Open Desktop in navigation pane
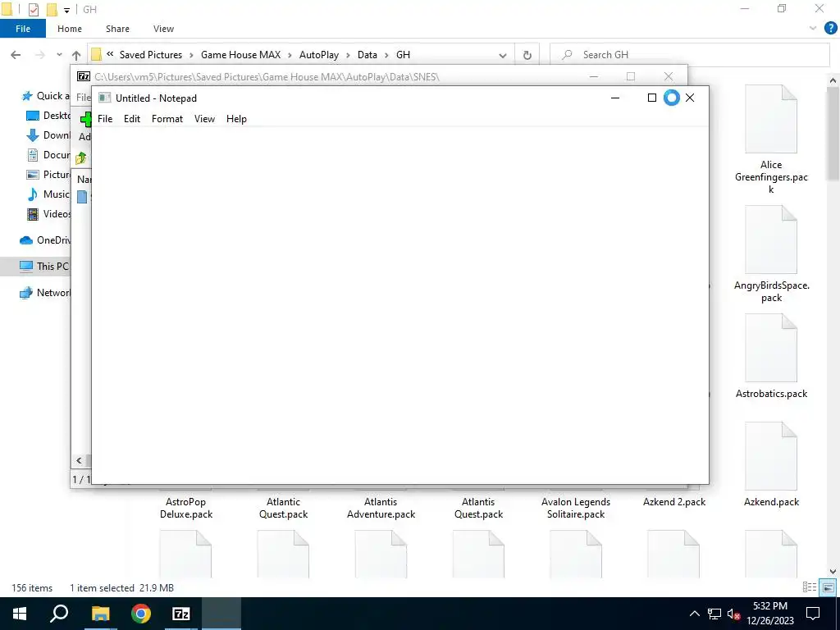This screenshot has width=840, height=630. pyautogui.click(x=48, y=116)
